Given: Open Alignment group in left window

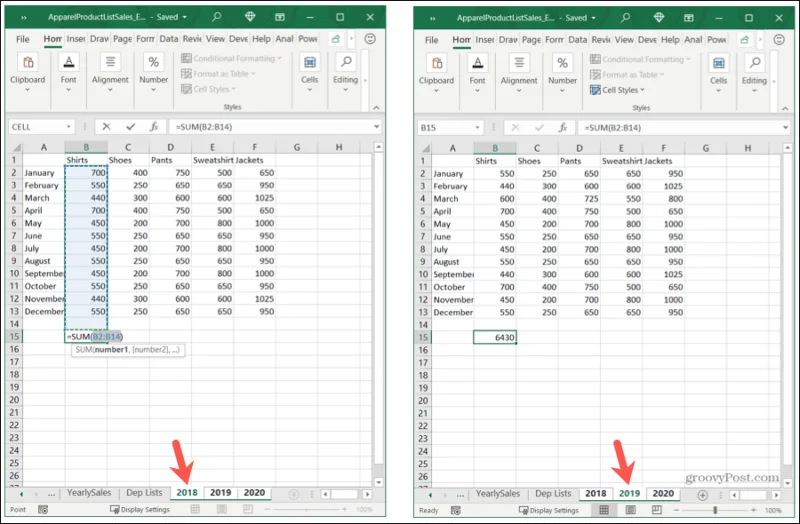Looking at the screenshot, I should click(x=110, y=73).
